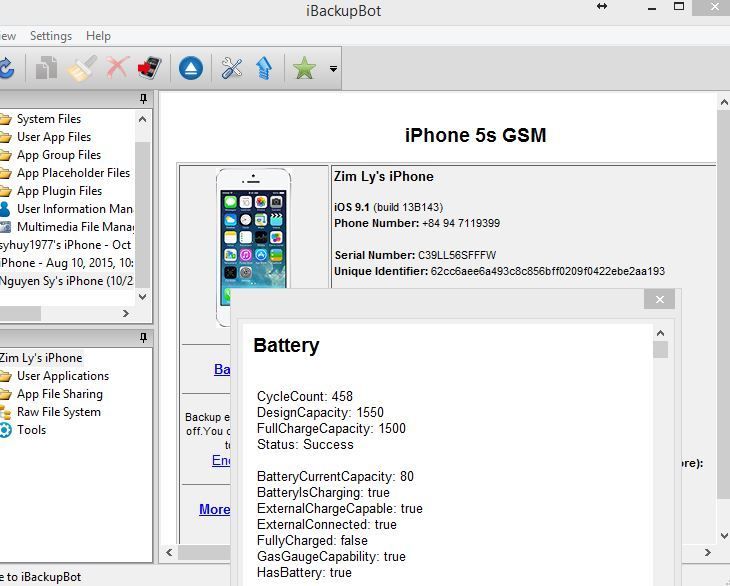Click the More link under the phone image
The image size is (730, 586).
point(214,509)
